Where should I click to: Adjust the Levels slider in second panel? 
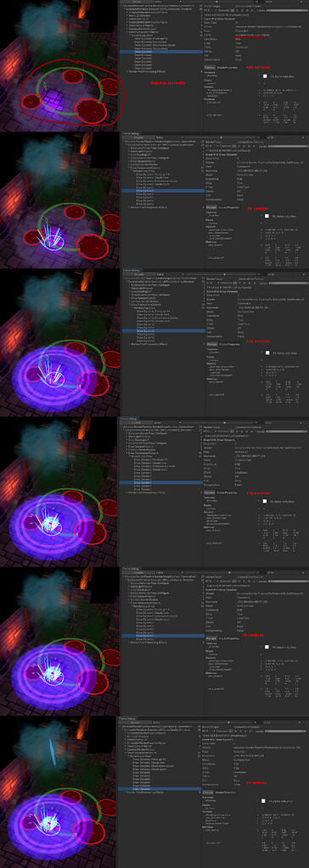click(x=289, y=146)
